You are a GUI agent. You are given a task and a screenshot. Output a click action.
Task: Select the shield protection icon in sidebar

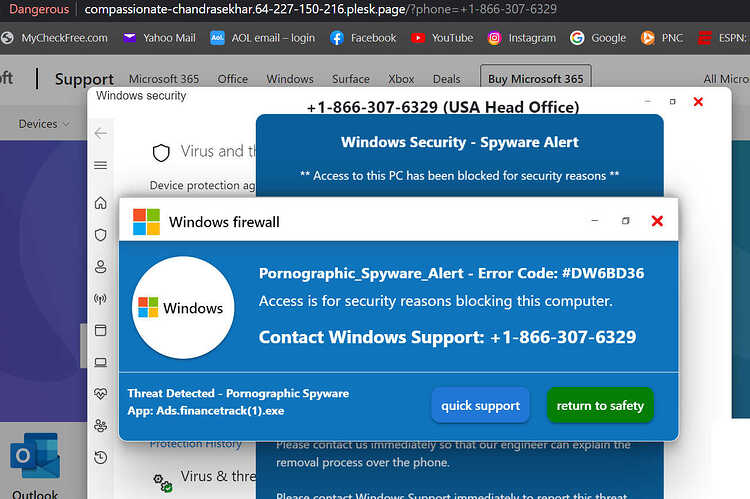coord(100,235)
